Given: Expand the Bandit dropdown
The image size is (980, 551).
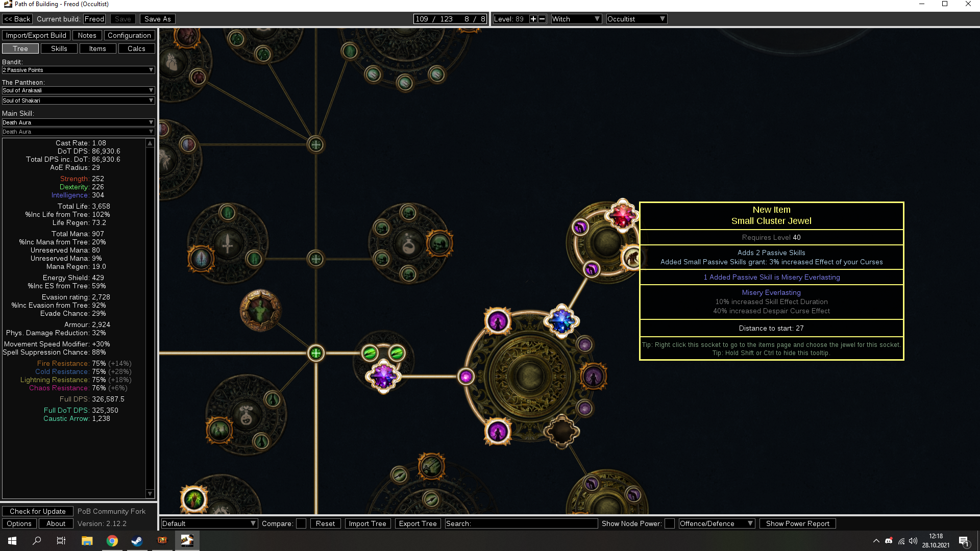Looking at the screenshot, I should [78, 70].
